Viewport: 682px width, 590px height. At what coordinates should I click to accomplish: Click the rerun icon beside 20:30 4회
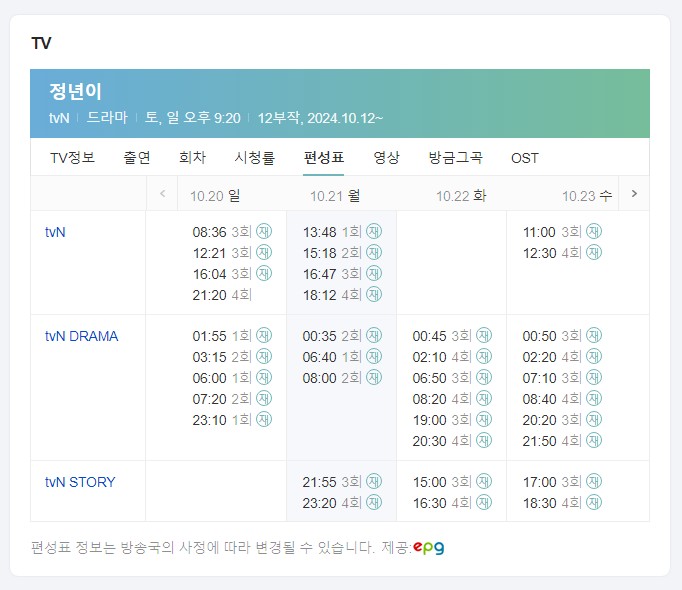[484, 440]
